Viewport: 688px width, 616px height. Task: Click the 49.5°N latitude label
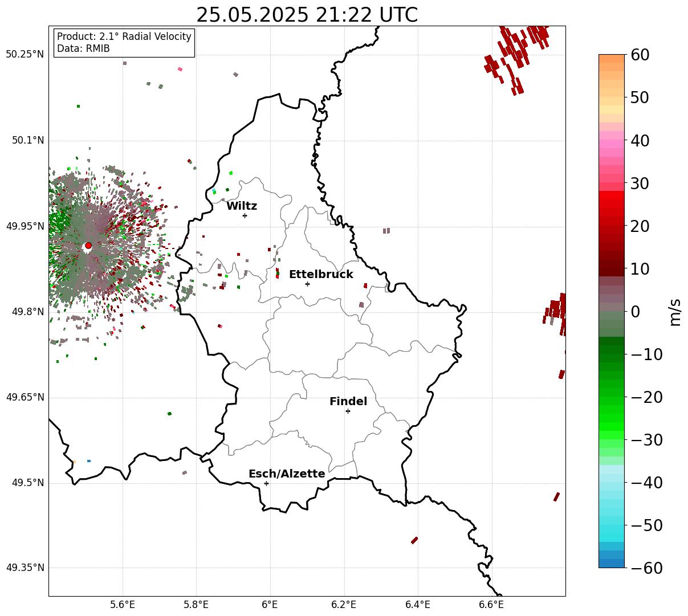[x=28, y=483]
